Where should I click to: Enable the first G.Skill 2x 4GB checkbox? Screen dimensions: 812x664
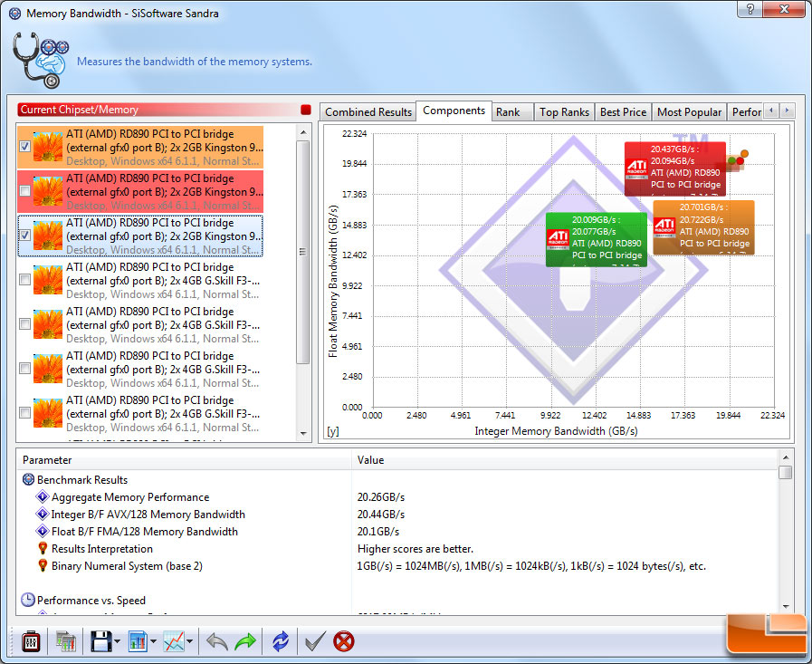25,280
